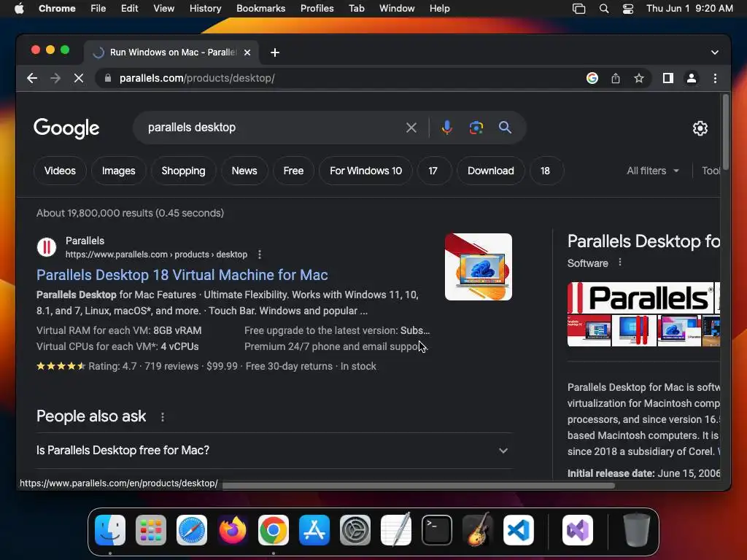Stop loading the page

[79, 78]
